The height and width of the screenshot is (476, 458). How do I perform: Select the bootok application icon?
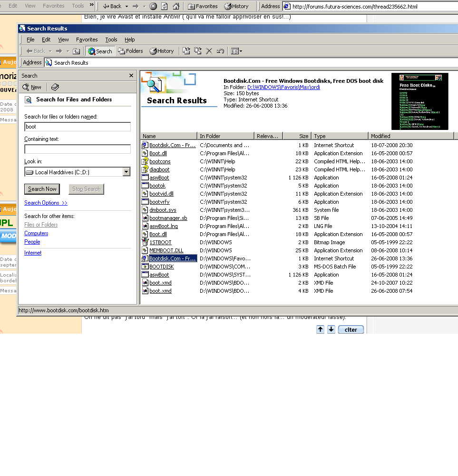click(145, 186)
